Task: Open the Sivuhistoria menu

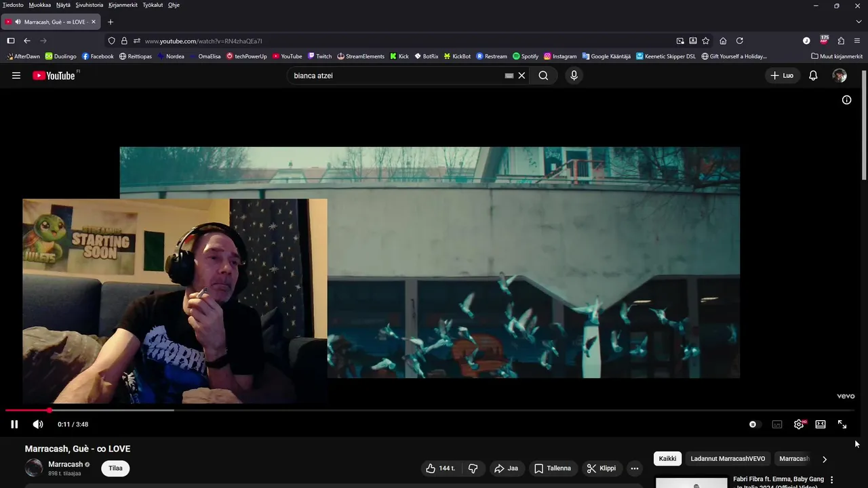Action: [90, 5]
